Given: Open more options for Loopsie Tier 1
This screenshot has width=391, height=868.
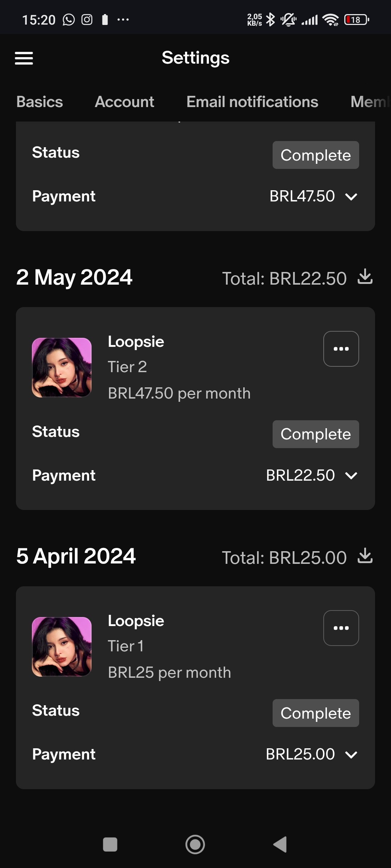Looking at the screenshot, I should tap(341, 628).
